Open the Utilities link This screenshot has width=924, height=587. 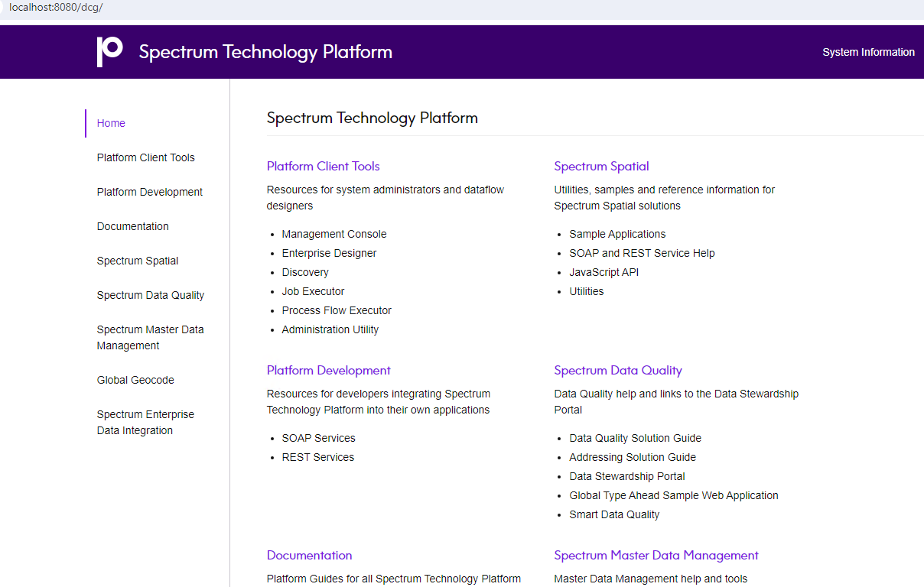click(587, 291)
